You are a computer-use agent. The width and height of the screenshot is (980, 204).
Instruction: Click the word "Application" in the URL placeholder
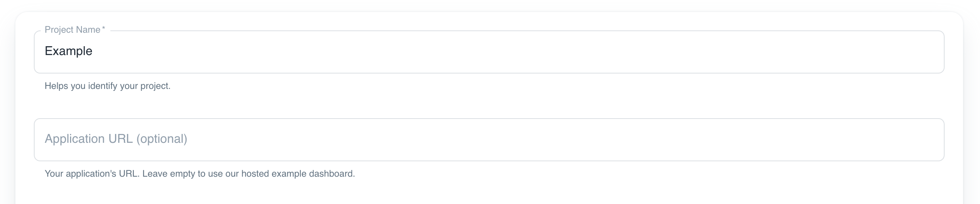(x=75, y=139)
